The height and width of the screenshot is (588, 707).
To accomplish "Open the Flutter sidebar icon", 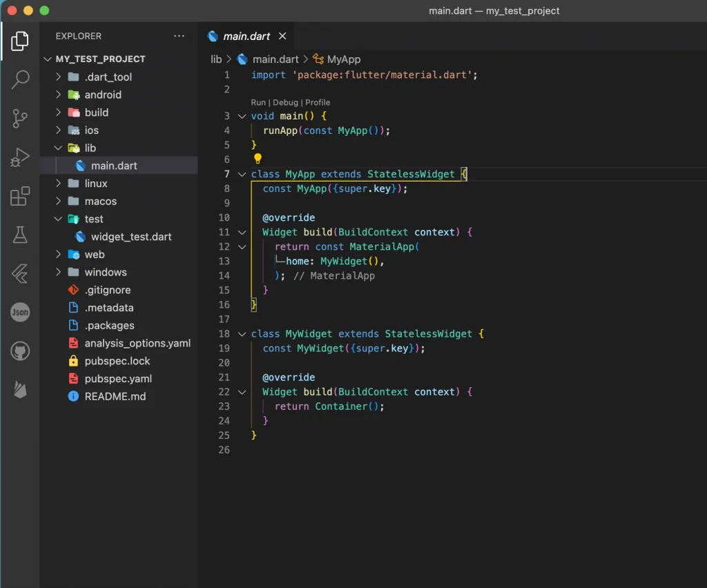I will 20,274.
